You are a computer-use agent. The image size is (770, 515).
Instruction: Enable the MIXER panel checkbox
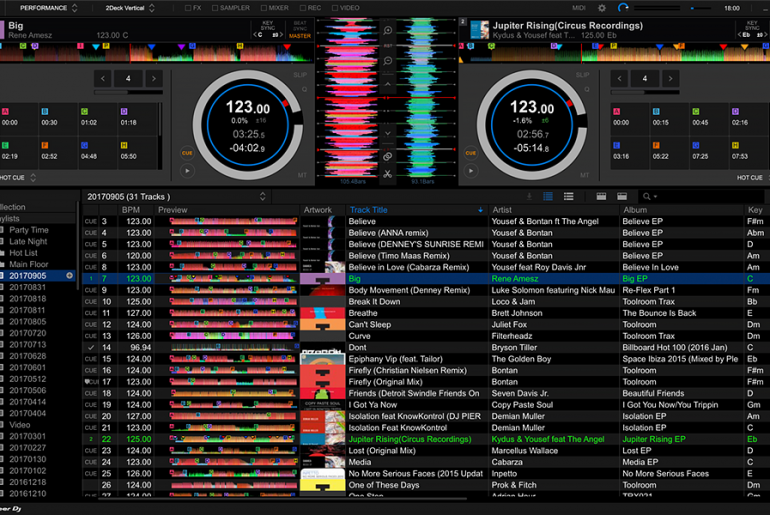click(263, 8)
